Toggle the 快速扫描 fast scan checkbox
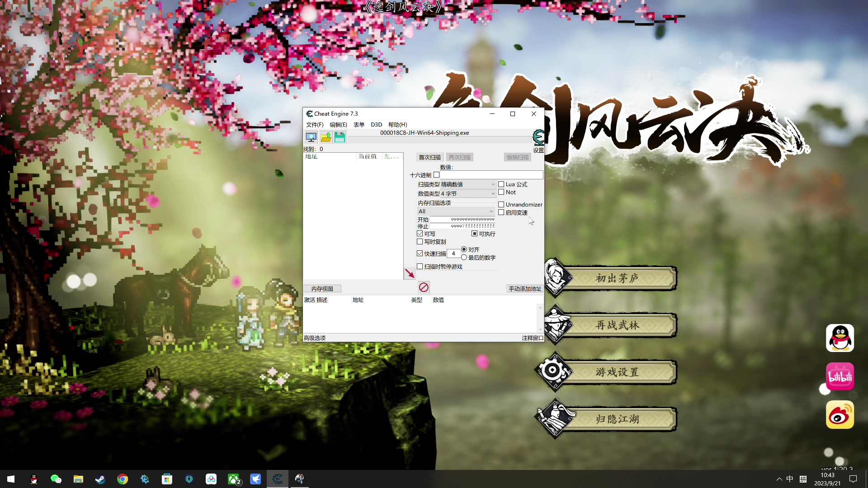The image size is (868, 488). tap(420, 253)
